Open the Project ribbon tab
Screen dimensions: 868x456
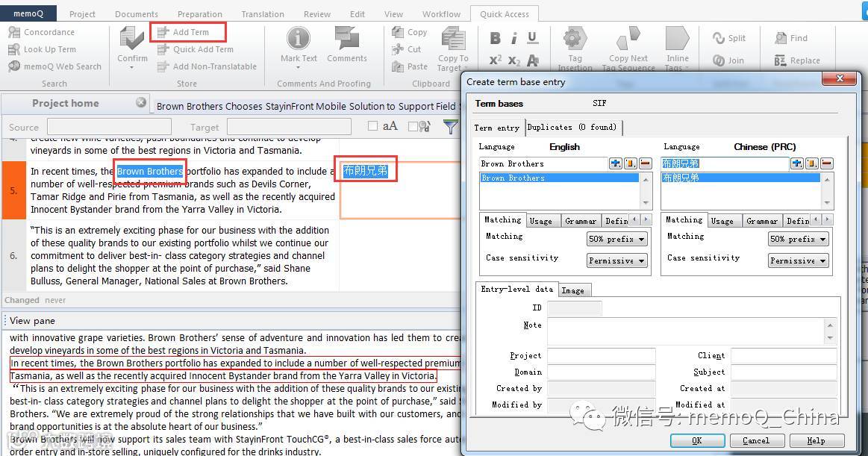pos(82,14)
